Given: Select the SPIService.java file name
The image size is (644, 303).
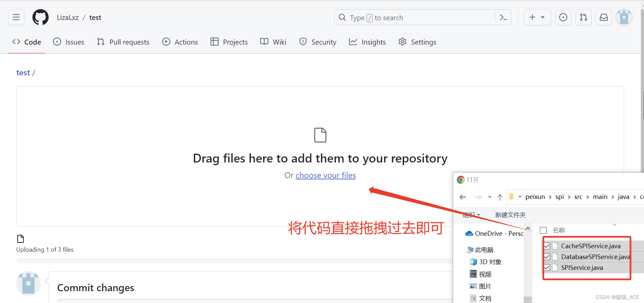Looking at the screenshot, I should tap(582, 268).
